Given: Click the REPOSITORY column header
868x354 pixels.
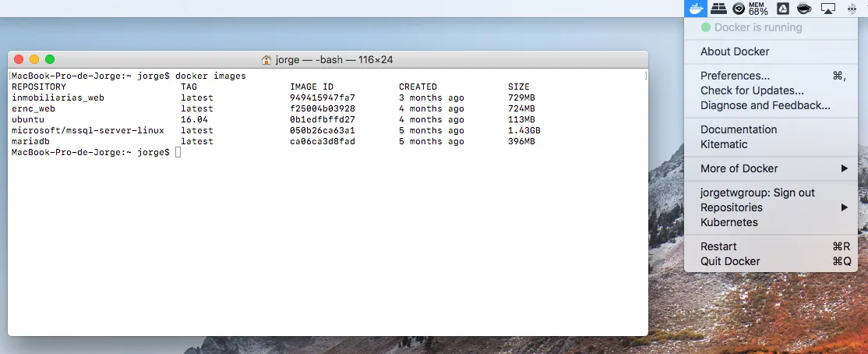Looking at the screenshot, I should click(39, 87).
